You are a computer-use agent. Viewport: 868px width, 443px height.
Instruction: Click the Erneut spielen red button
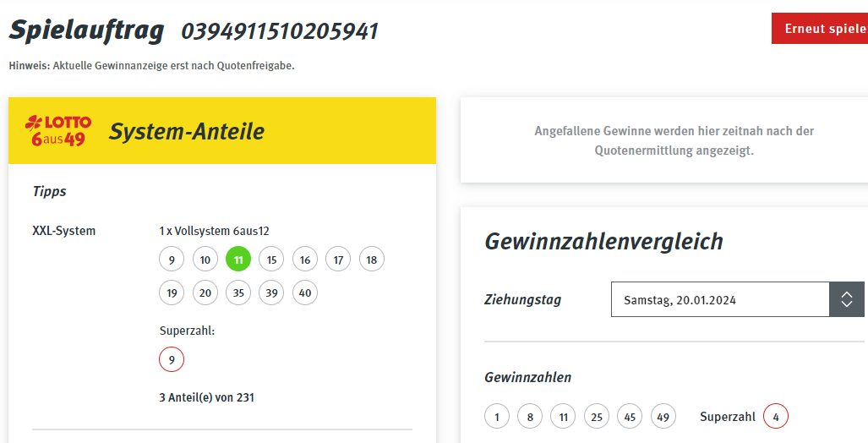[x=820, y=28]
